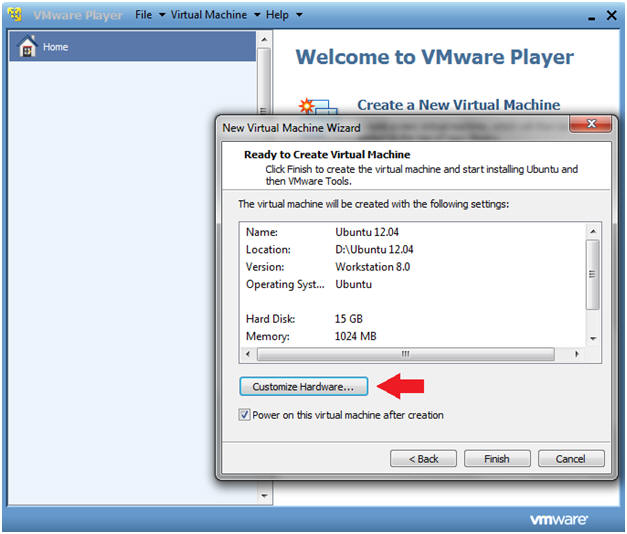This screenshot has height=534, width=627.
Task: Go back with the < Back button
Action: [423, 458]
